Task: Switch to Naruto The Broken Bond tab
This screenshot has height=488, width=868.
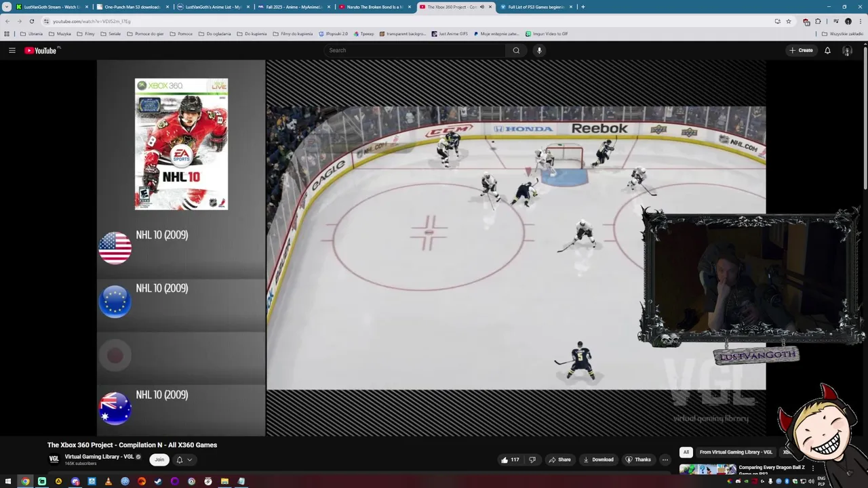Action: (x=374, y=7)
